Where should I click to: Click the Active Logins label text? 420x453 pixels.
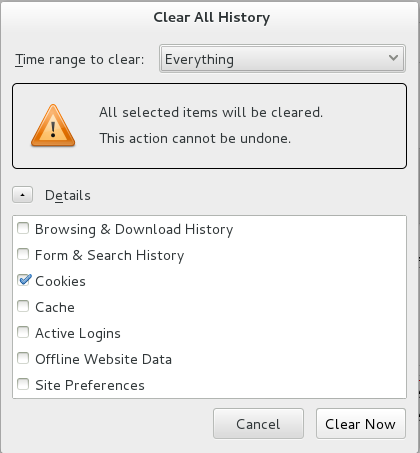(78, 333)
